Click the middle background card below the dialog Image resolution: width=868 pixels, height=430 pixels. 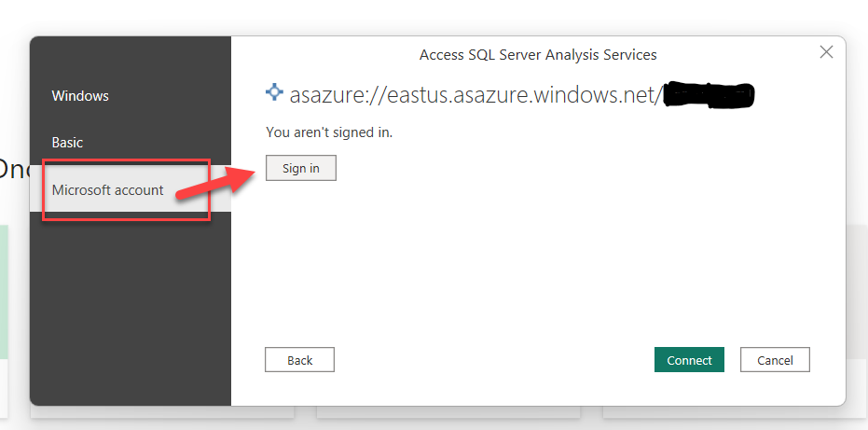(448, 413)
